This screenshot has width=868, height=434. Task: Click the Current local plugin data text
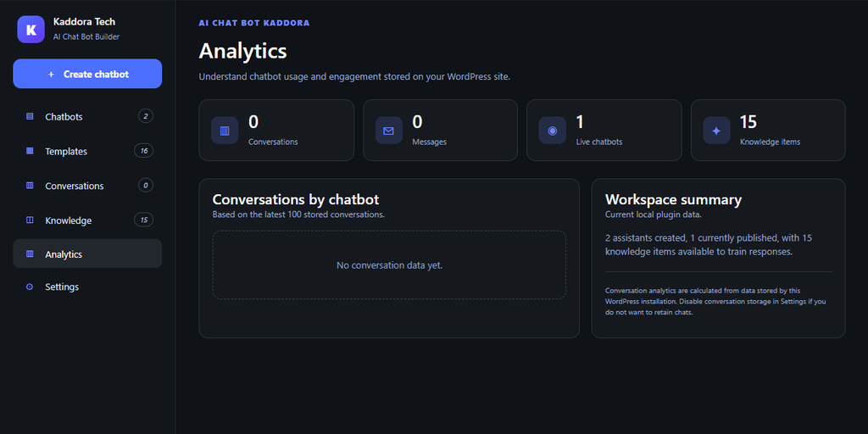point(654,214)
